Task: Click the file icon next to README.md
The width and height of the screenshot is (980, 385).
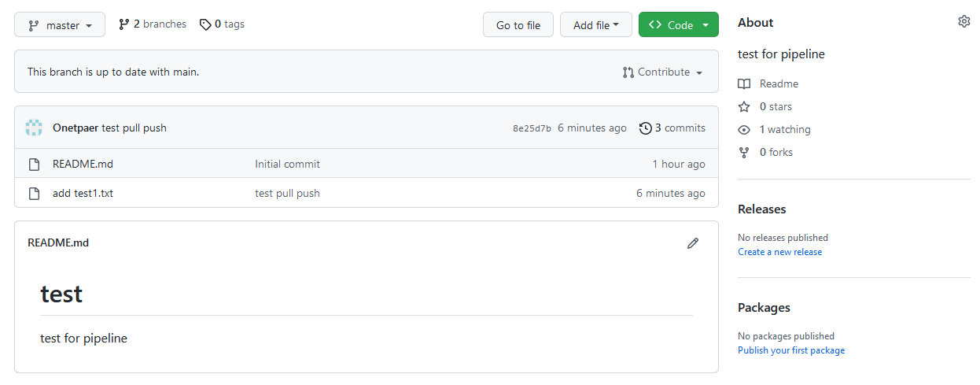Action: pyautogui.click(x=34, y=165)
